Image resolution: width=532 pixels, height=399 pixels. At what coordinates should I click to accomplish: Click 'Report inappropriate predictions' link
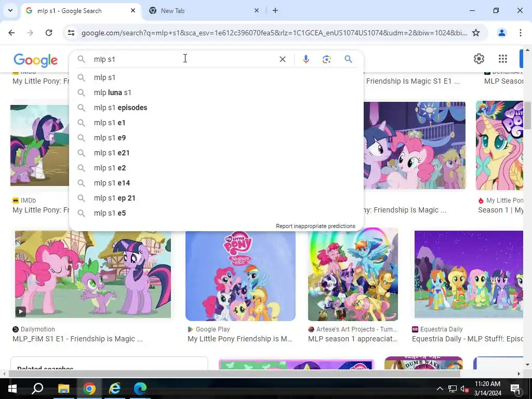pos(315,226)
